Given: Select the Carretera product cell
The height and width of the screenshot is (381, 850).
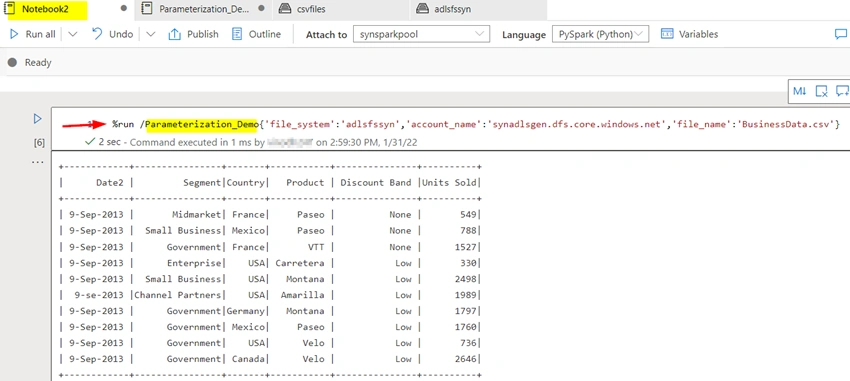Looking at the screenshot, I should tap(300, 263).
